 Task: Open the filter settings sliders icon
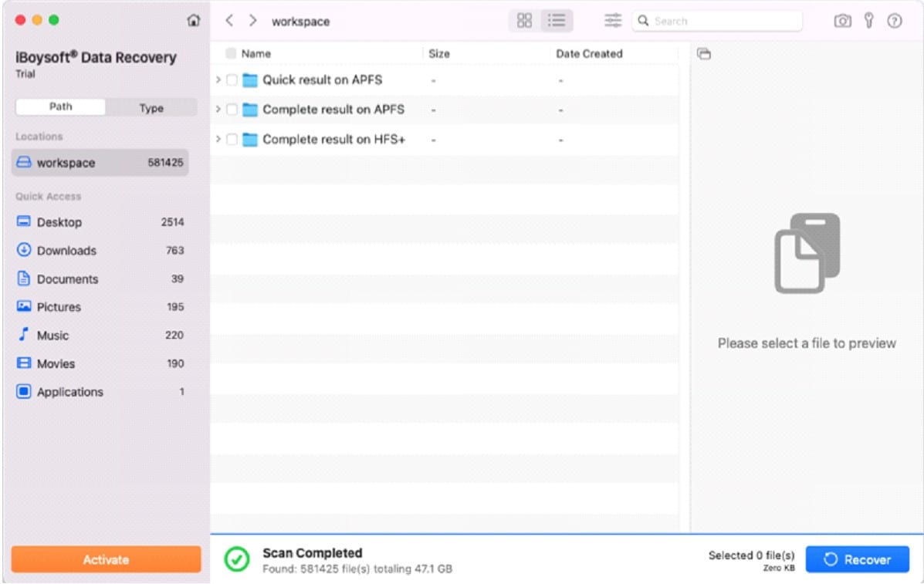coord(613,21)
